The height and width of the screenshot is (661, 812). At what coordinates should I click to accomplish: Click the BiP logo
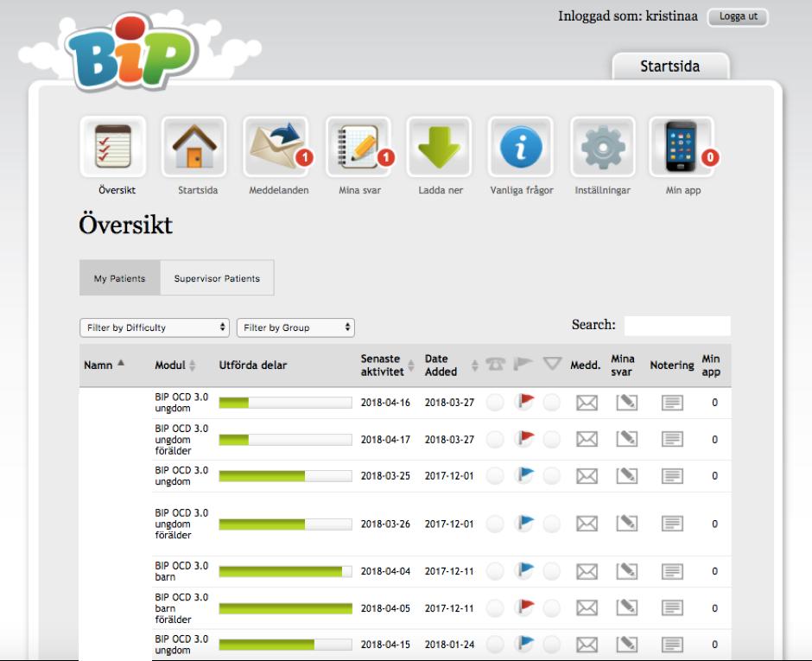click(133, 54)
